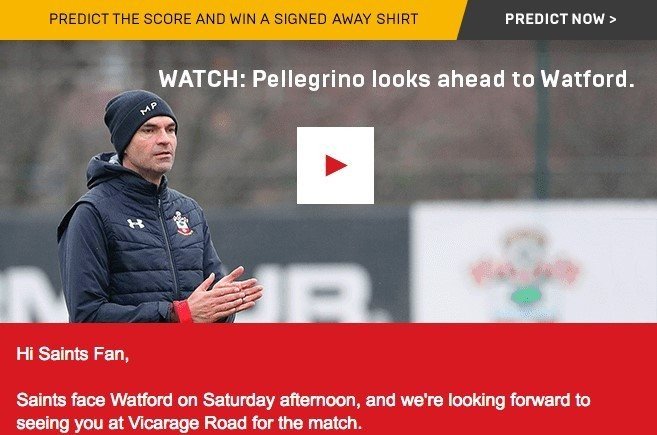The width and height of the screenshot is (657, 435).
Task: Click the Under Armour logo on jacket
Action: click(x=136, y=223)
